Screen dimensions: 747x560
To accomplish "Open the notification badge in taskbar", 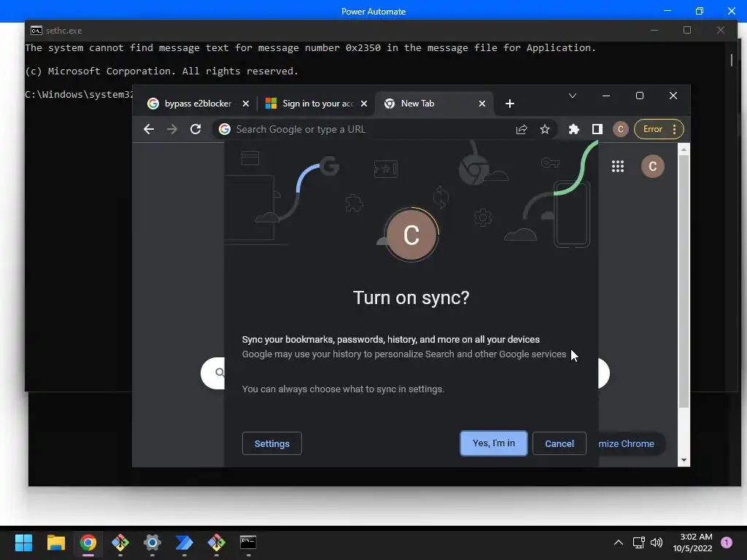I will [x=727, y=542].
